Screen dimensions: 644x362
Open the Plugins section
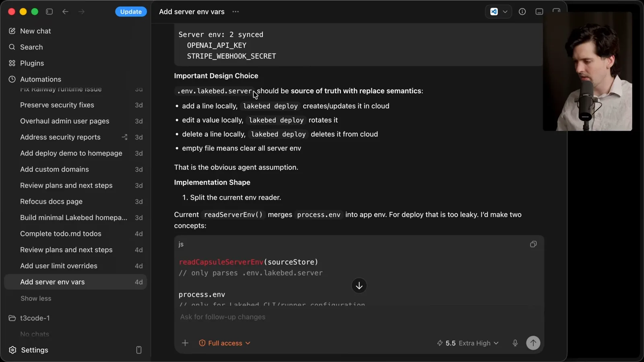coord(75,63)
